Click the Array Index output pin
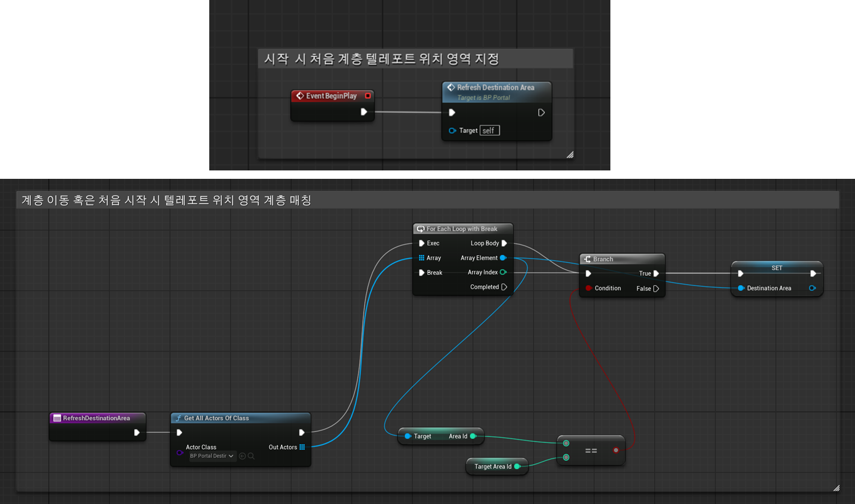This screenshot has height=504, width=855. (x=503, y=272)
